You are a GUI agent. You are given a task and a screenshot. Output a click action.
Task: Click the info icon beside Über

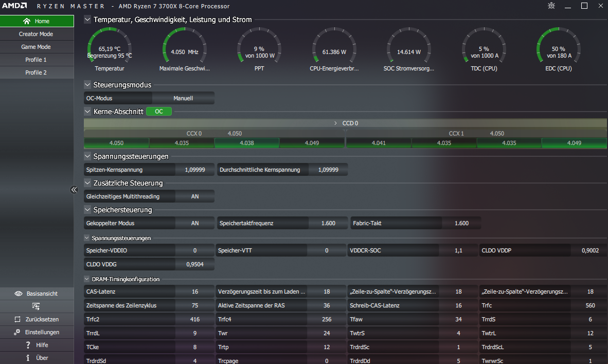coord(28,358)
